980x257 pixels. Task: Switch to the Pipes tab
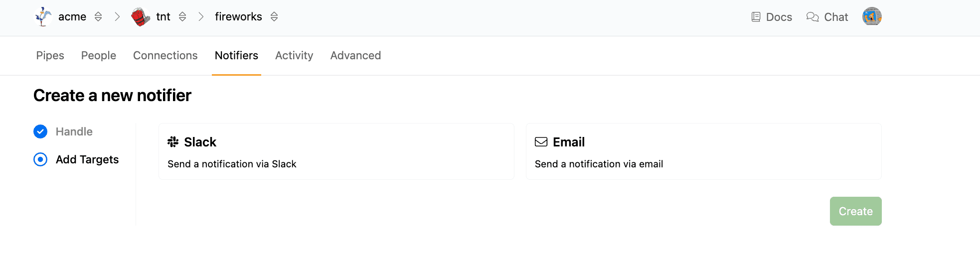click(x=50, y=55)
